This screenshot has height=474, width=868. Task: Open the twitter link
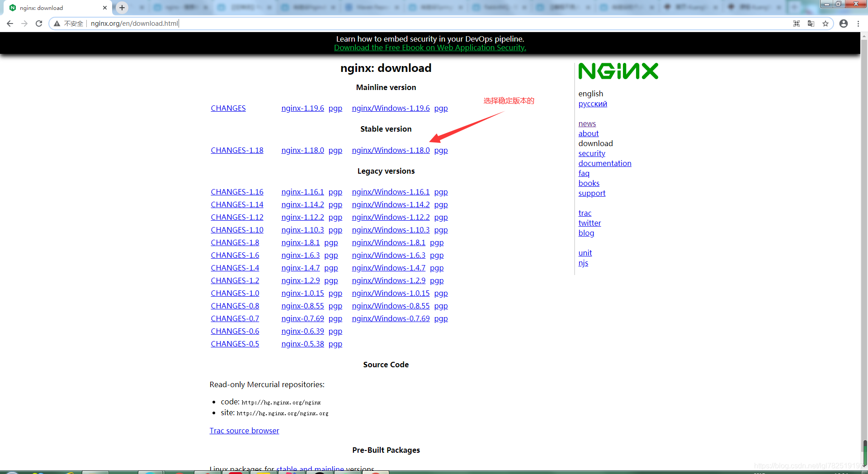pos(590,223)
